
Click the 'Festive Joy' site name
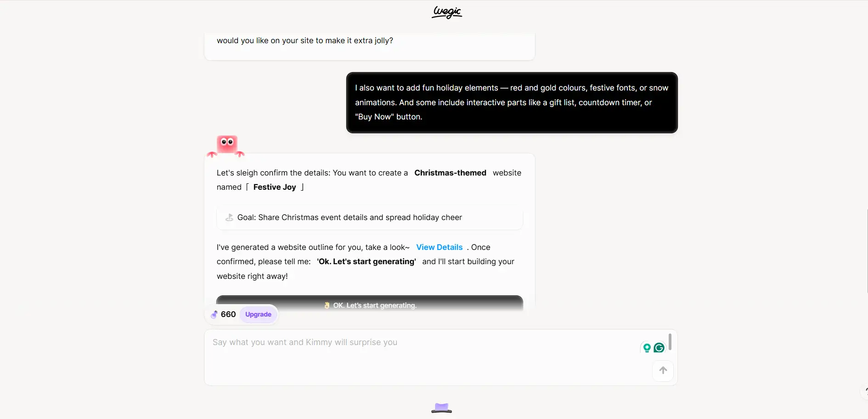click(x=275, y=187)
